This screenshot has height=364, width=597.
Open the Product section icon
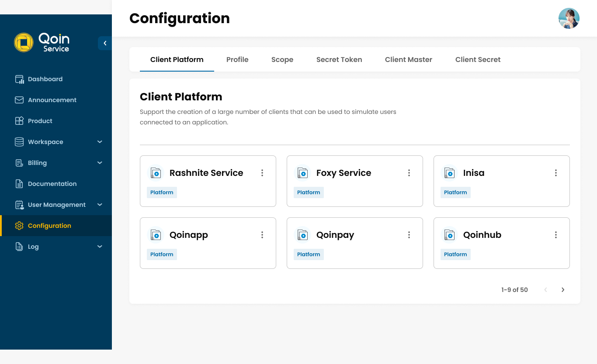[19, 121]
